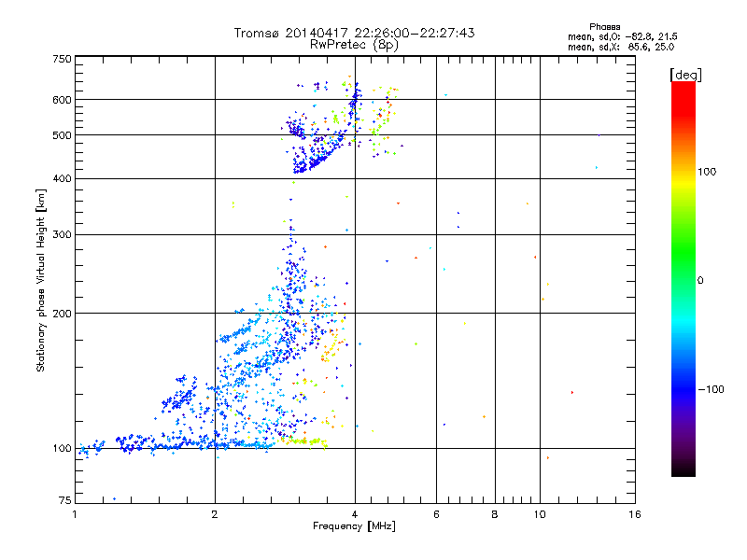
Task: Click the "75" height tick label
Action: (x=65, y=500)
